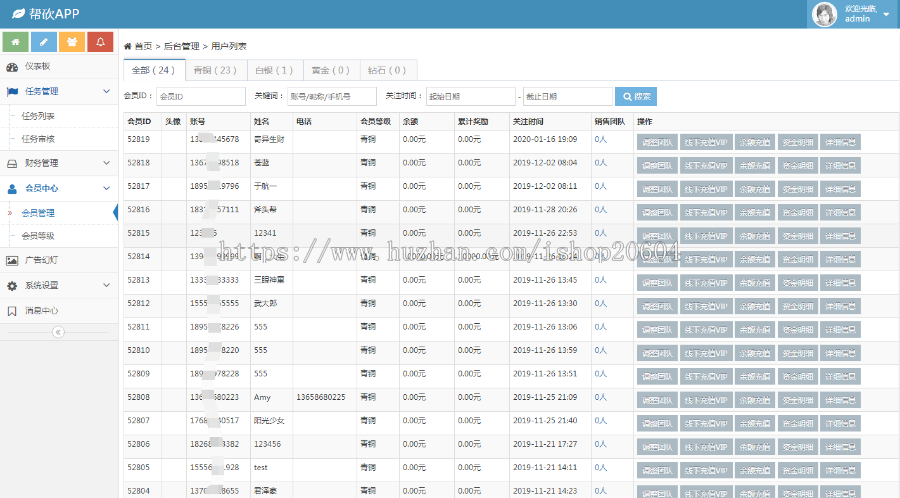Viewport: 900px width, 498px height.
Task: Click 余额充值 for member 52812
Action: [755, 306]
